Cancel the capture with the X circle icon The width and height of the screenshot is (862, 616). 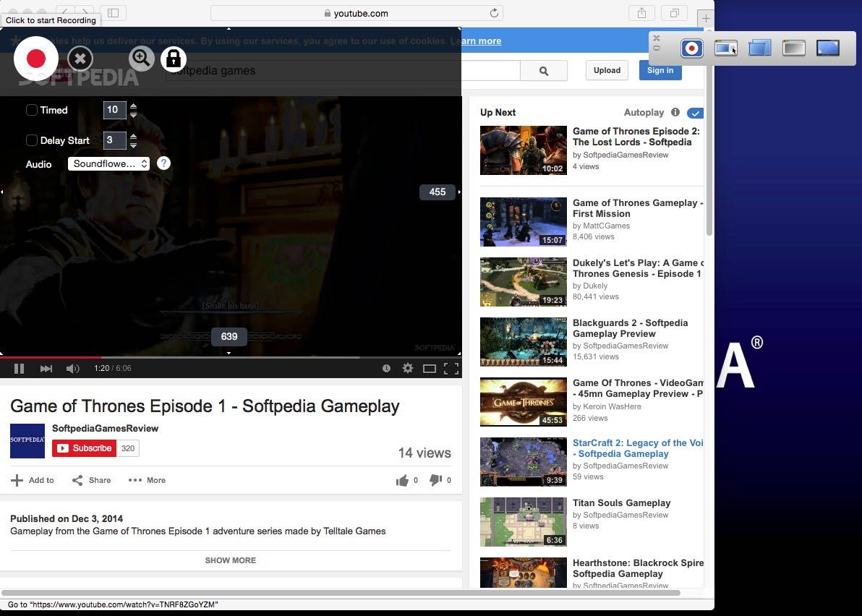coord(80,59)
